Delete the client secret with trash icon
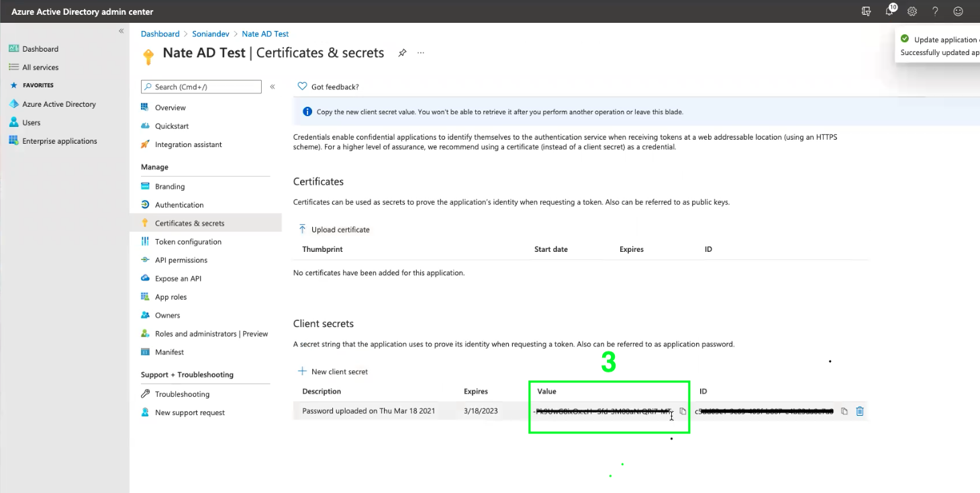This screenshot has width=980, height=493. pyautogui.click(x=860, y=411)
